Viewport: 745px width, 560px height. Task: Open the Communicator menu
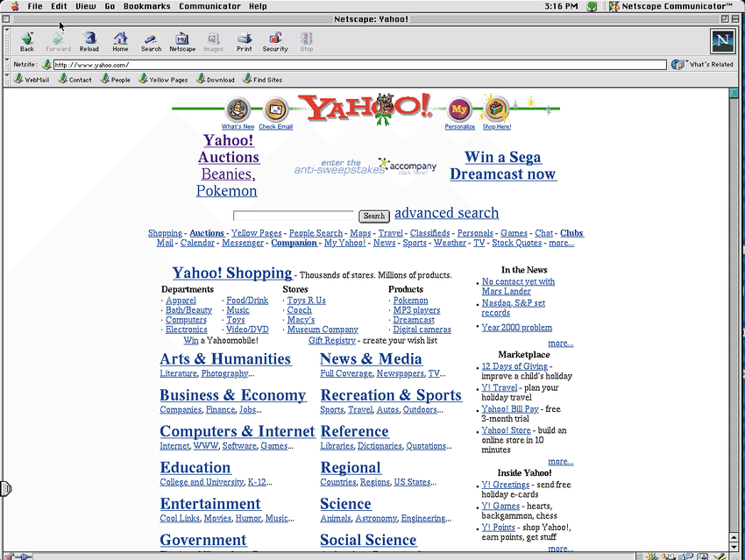pyautogui.click(x=210, y=6)
